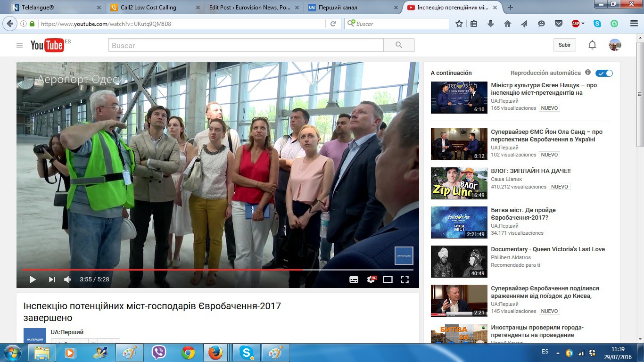Open the Hello chat smiley icon
The image size is (644, 362).
pos(541,24)
